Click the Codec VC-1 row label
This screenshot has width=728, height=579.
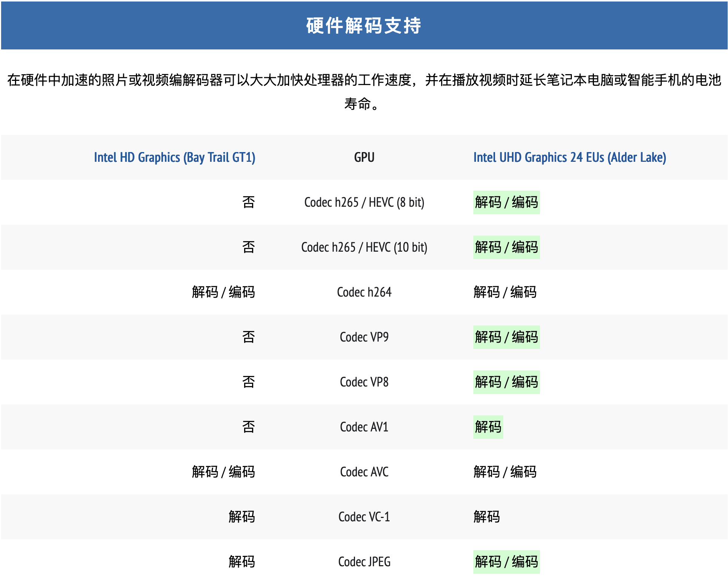pos(364,517)
